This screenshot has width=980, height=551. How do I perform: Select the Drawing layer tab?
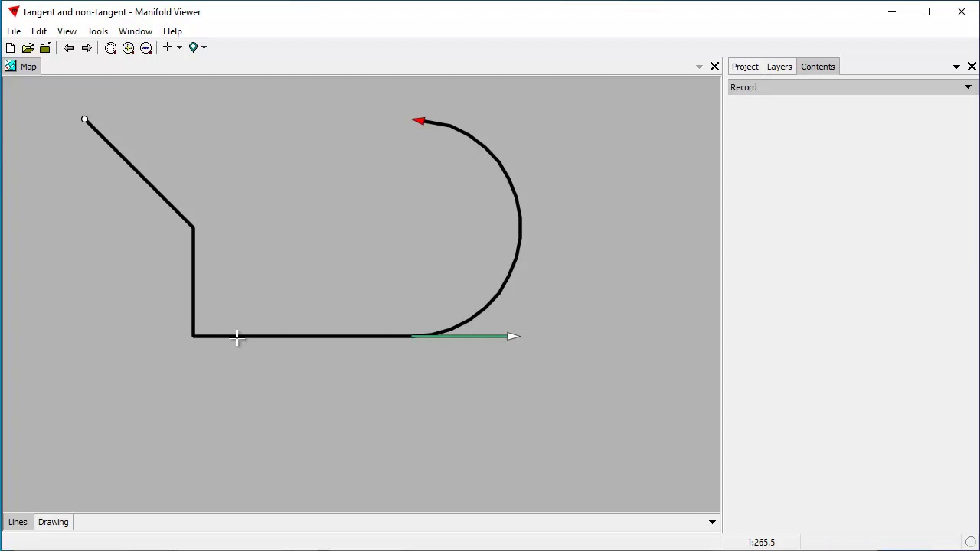point(53,522)
